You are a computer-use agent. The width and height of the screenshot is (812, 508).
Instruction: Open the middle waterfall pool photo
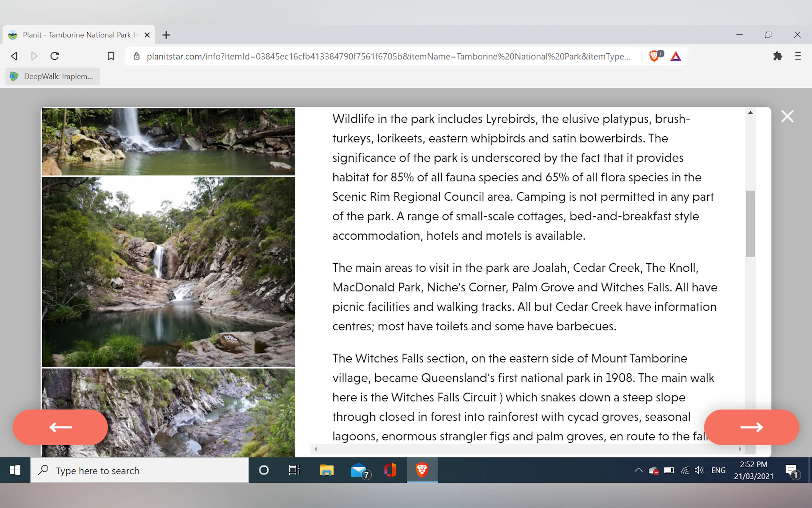click(168, 272)
